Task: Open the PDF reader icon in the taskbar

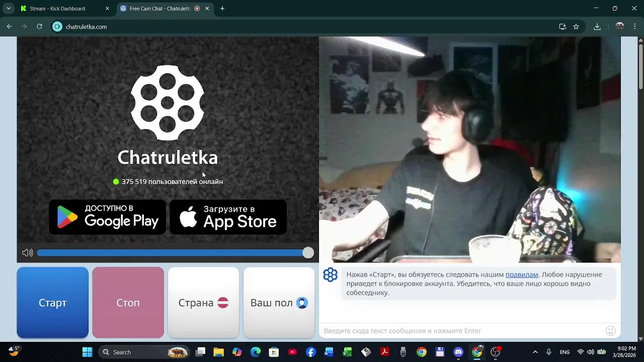Action: coord(384,352)
